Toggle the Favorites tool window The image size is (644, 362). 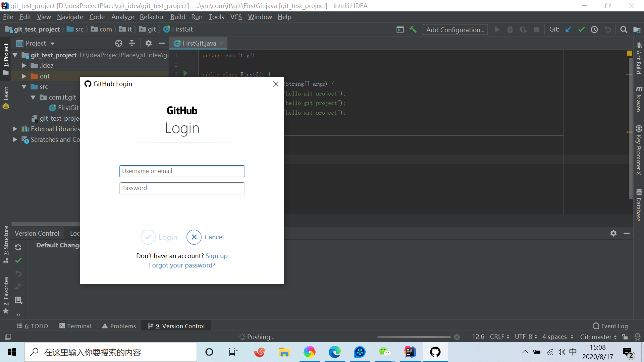6,295
